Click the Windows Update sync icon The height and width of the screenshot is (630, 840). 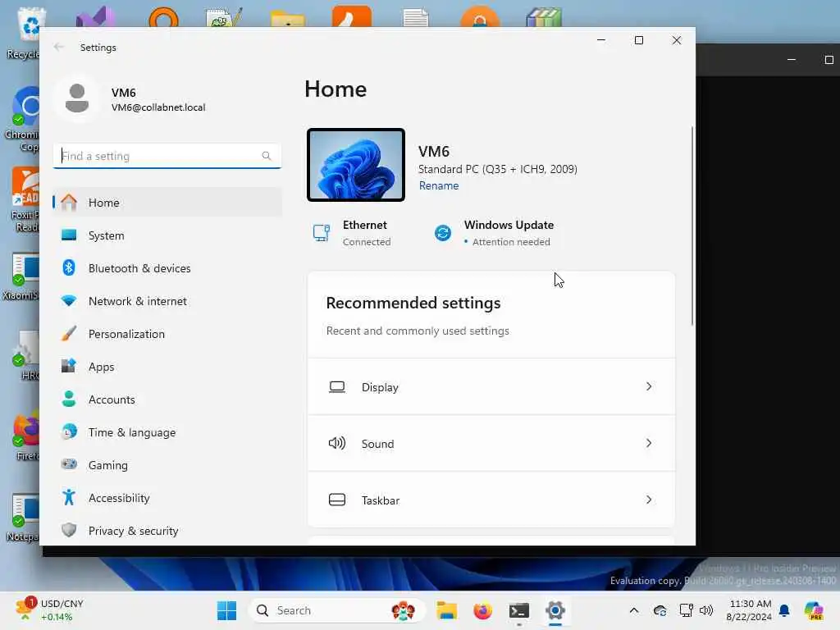(443, 233)
